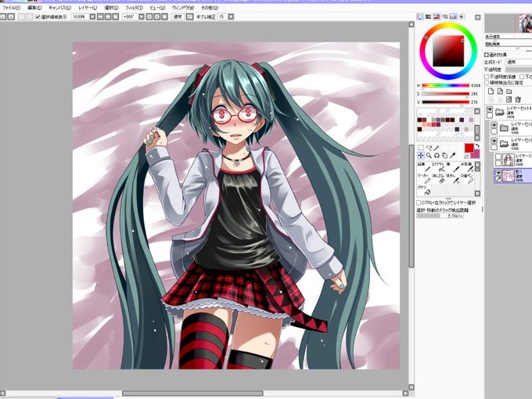This screenshot has height=399, width=532.
Task: Select the lasso selection tool
Action: point(429,148)
